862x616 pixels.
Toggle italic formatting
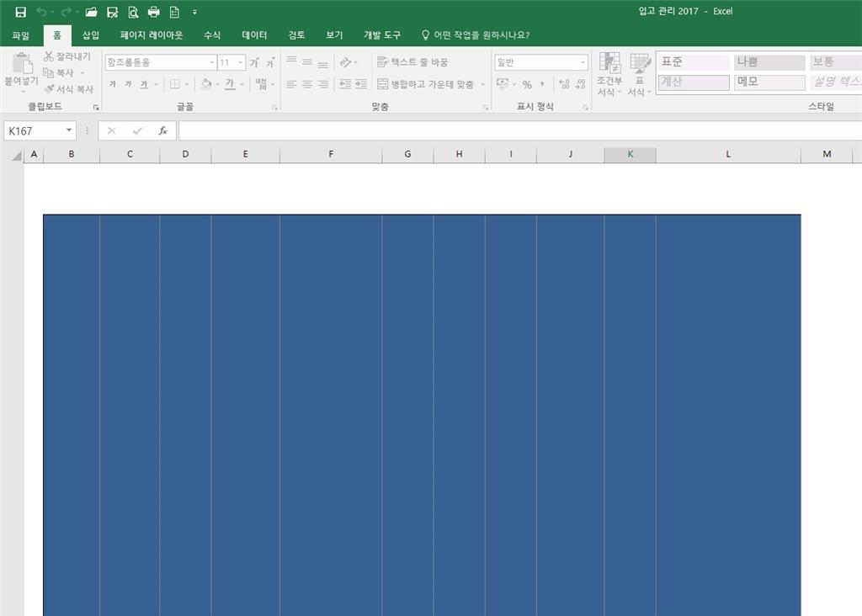pos(128,84)
